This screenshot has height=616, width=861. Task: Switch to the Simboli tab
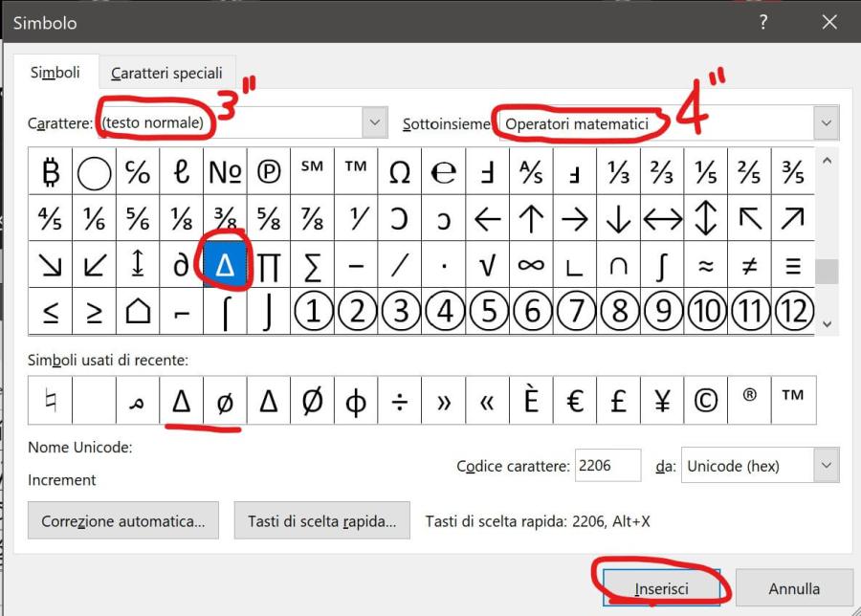click(x=55, y=73)
